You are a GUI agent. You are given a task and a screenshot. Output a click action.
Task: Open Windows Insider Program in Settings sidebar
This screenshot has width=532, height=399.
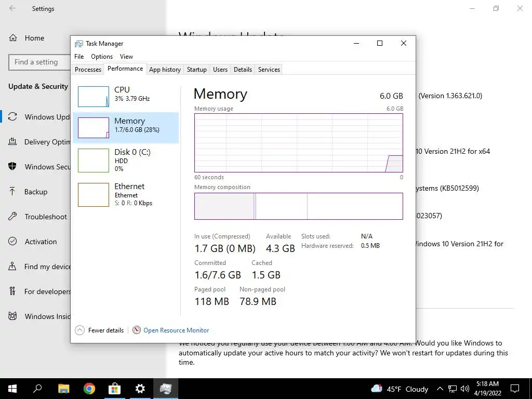39,316
